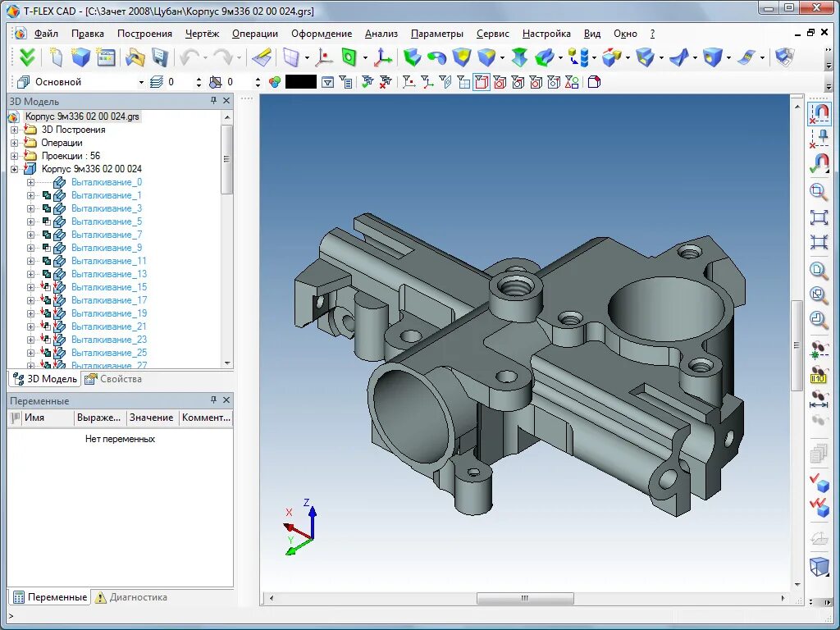Toggle the highlighted view mode button in second toolbar

(x=481, y=82)
